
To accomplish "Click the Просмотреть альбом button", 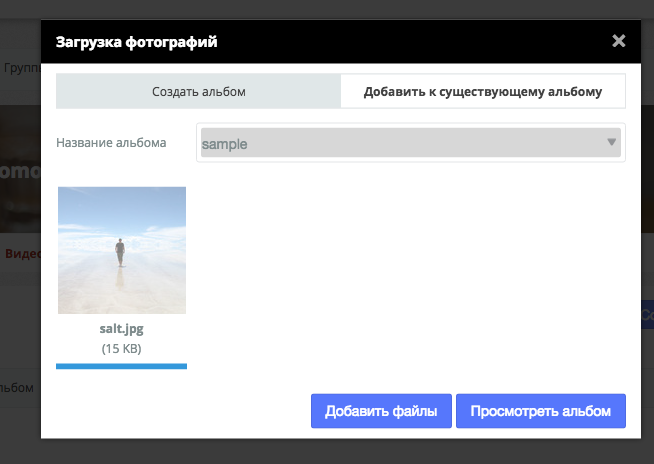I will pyautogui.click(x=541, y=411).
